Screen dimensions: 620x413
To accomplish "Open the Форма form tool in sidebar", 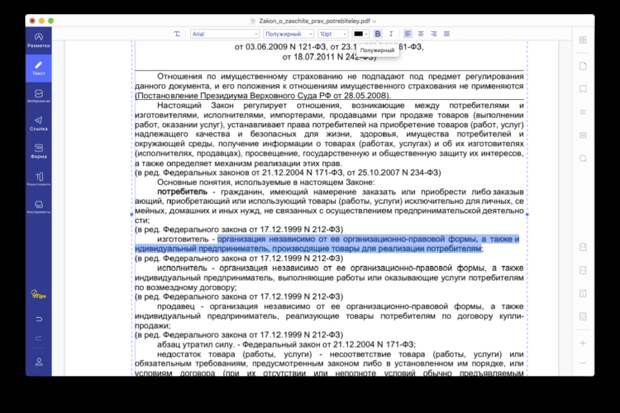I will (38, 151).
